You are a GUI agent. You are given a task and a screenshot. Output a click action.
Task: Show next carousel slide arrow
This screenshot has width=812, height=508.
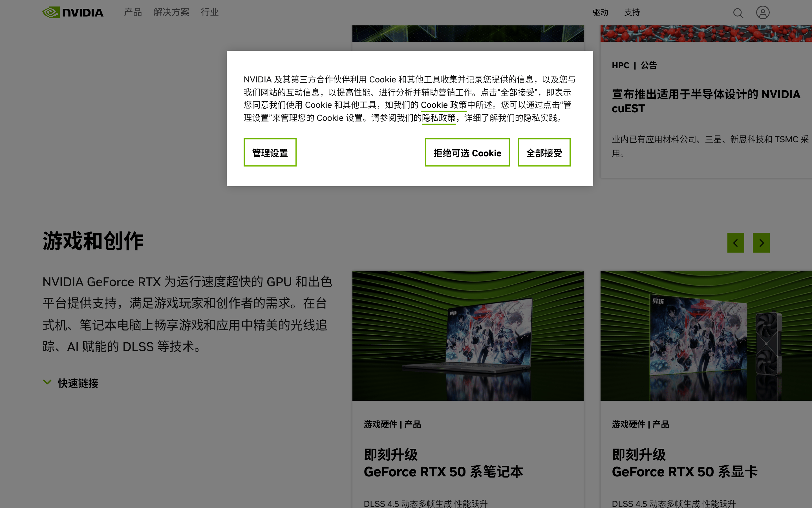point(761,243)
